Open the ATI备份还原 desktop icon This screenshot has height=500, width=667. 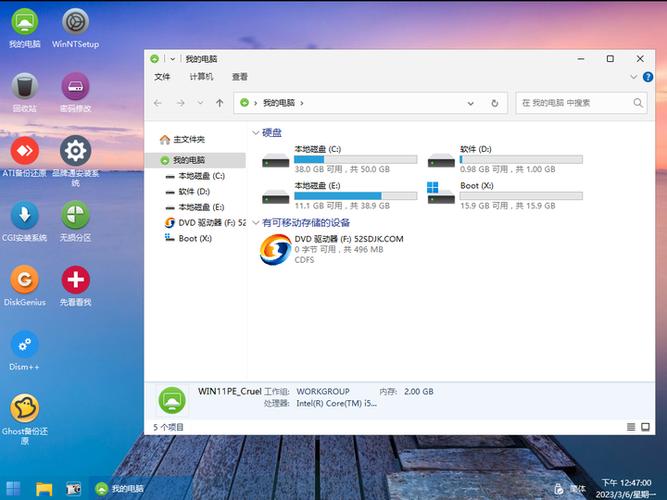pyautogui.click(x=24, y=151)
